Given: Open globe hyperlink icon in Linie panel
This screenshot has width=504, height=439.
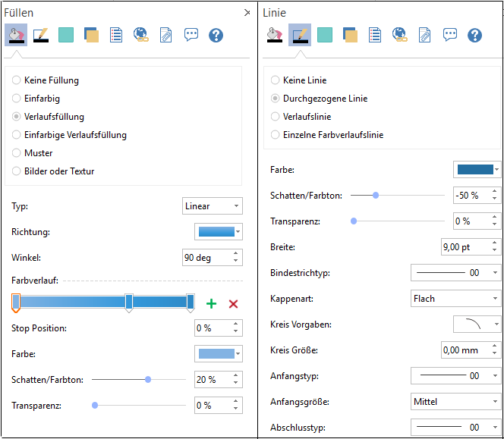Looking at the screenshot, I should coord(399,35).
